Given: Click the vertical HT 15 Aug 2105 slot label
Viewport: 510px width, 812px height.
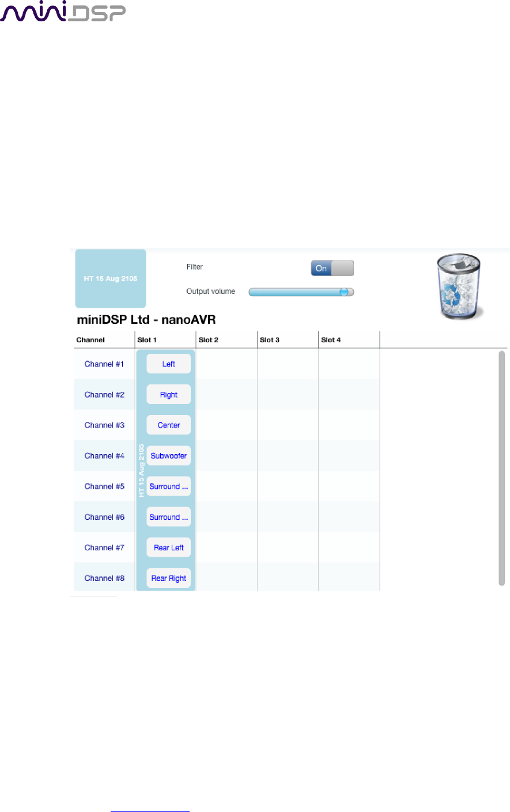Looking at the screenshot, I should click(141, 470).
